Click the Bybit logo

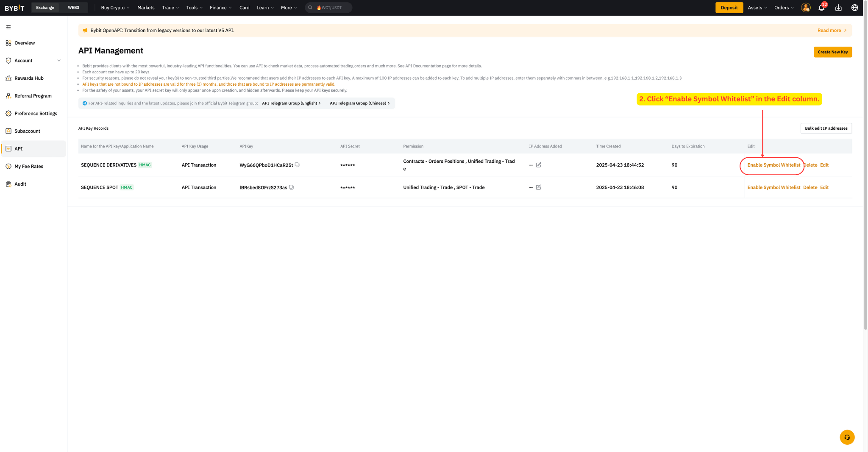tap(14, 8)
